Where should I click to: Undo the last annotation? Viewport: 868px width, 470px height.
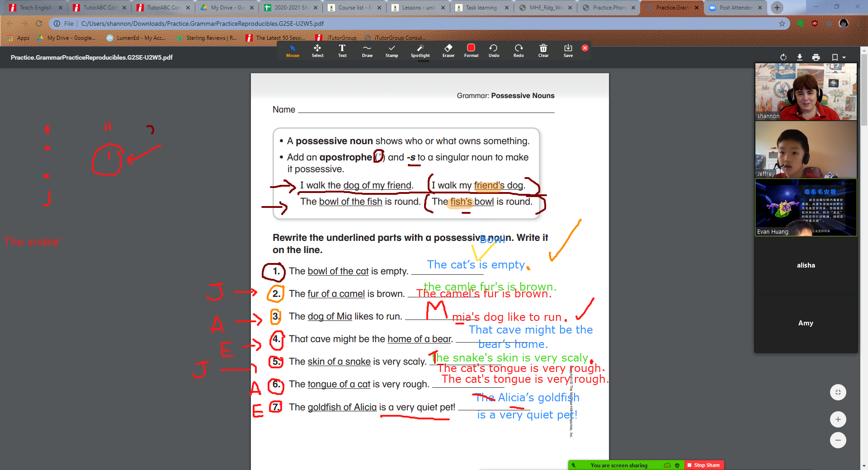pos(494,51)
